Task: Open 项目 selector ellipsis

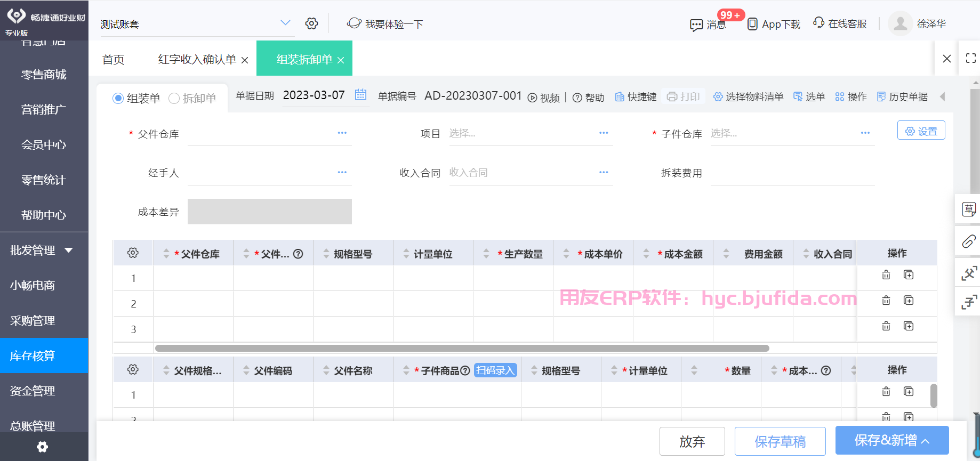Action: 604,133
